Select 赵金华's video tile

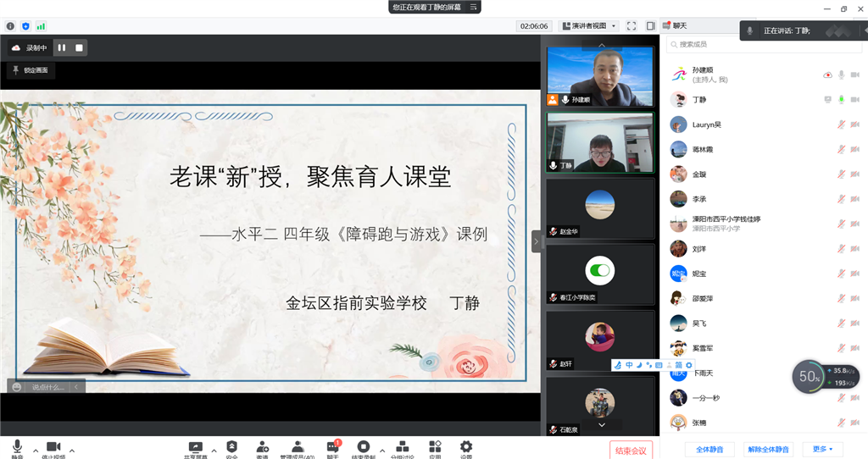600,208
